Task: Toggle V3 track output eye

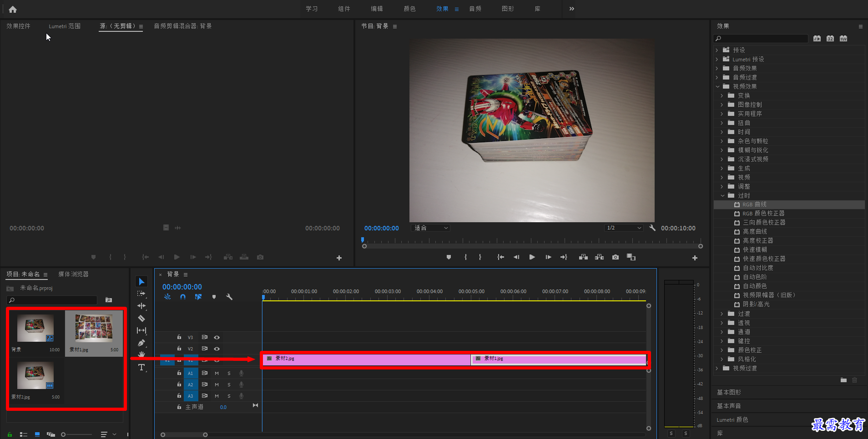Action: (217, 337)
